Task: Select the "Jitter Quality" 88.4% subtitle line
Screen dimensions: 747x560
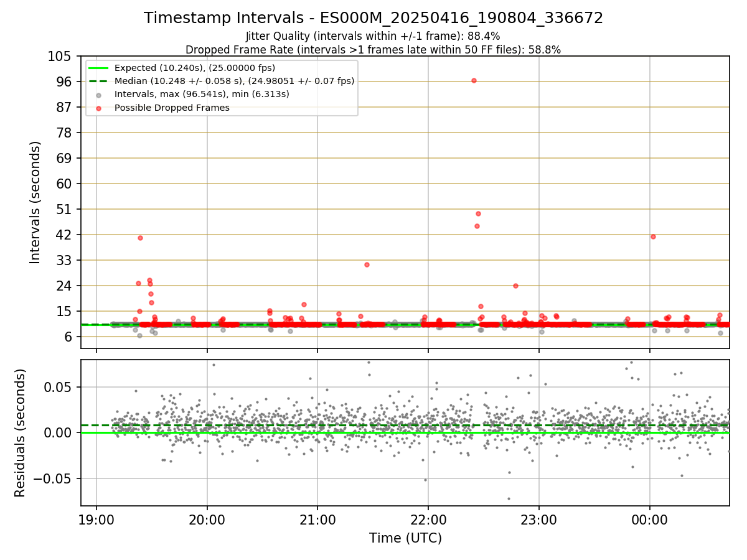Action: tap(373, 36)
